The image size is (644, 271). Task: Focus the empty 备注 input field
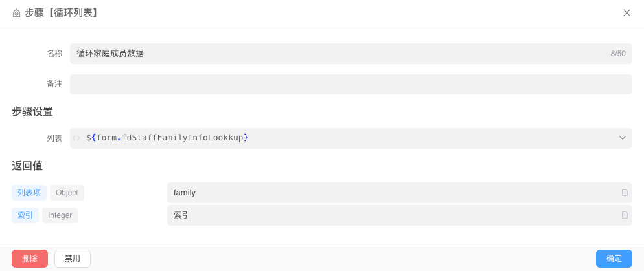pyautogui.click(x=351, y=85)
